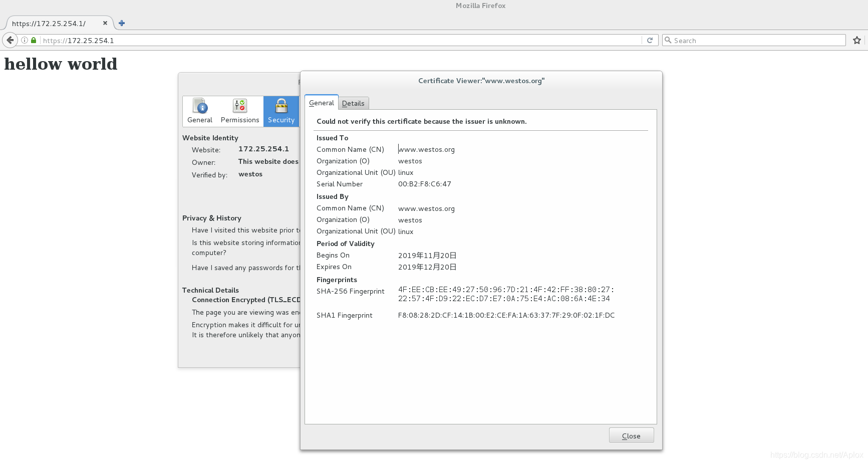
Task: Open General section in Page Info window
Action: click(x=200, y=111)
